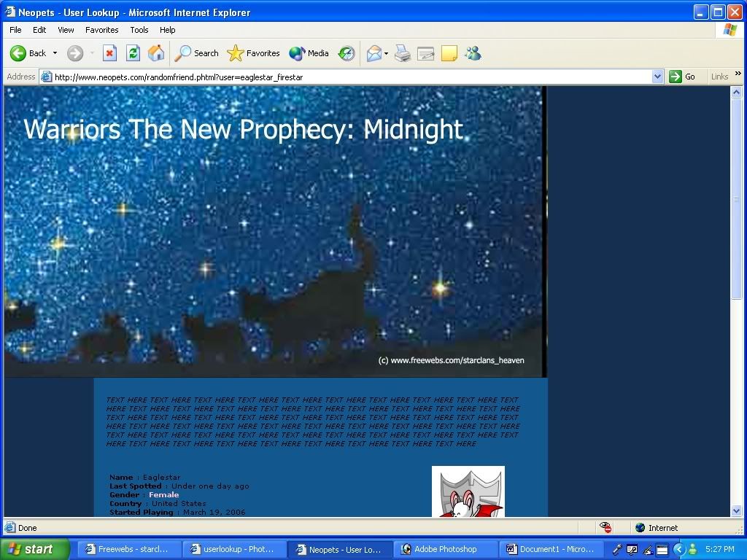
Task: Click the vertical scrollbar up arrow
Action: [736, 93]
